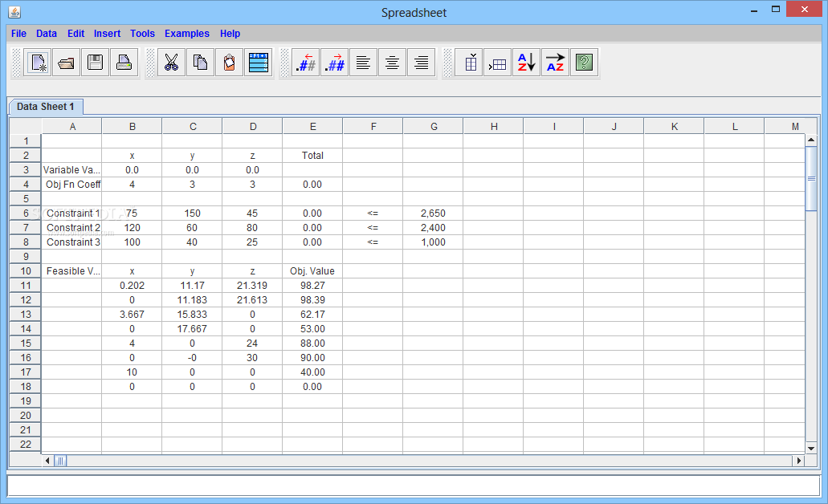Click the insert column icon
This screenshot has height=504, width=828.
click(469, 63)
